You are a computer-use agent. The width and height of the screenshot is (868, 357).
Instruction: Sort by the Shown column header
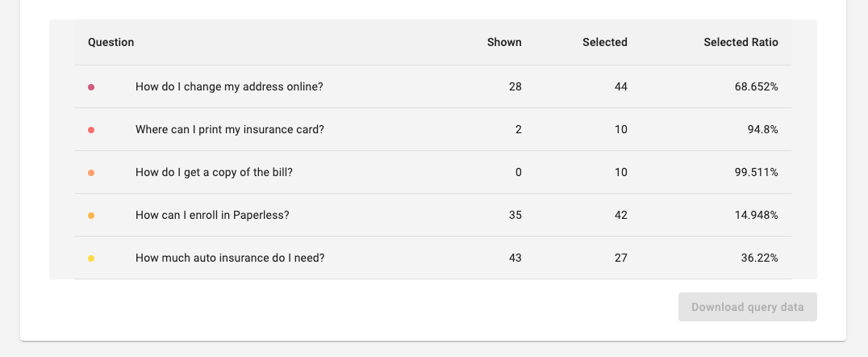[504, 42]
